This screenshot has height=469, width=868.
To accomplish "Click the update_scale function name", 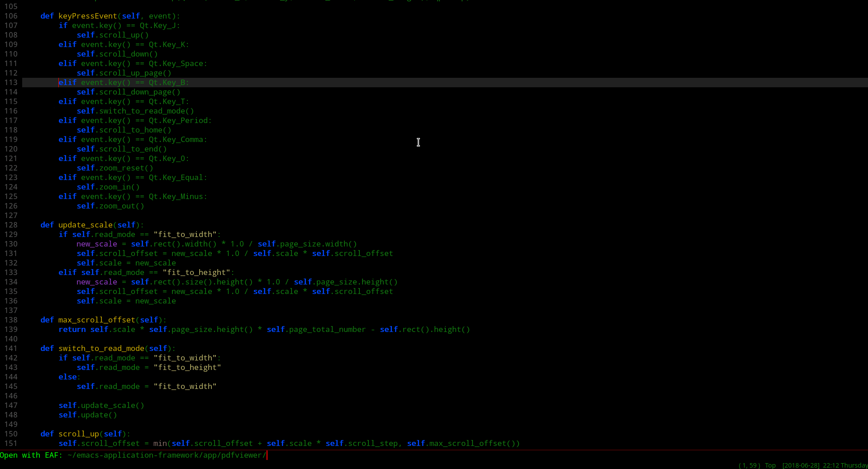I will click(85, 225).
